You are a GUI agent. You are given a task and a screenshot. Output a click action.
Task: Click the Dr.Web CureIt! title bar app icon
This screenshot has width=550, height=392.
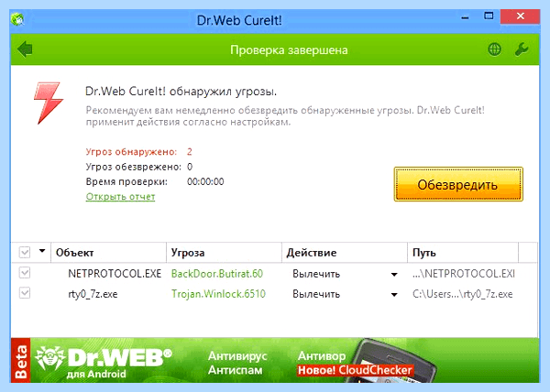[x=17, y=19]
